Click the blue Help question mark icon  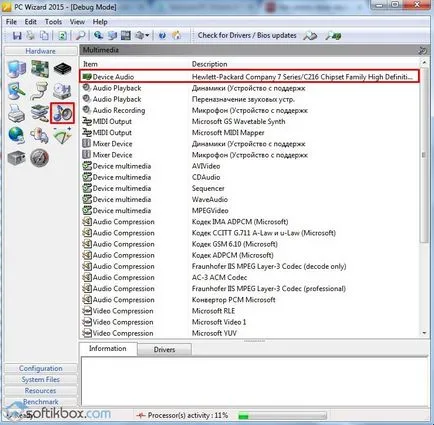coord(162,35)
